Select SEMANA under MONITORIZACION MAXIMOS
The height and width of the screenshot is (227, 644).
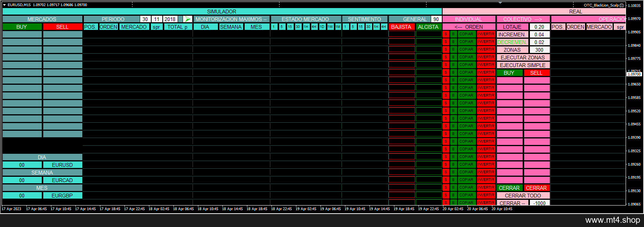231,27
